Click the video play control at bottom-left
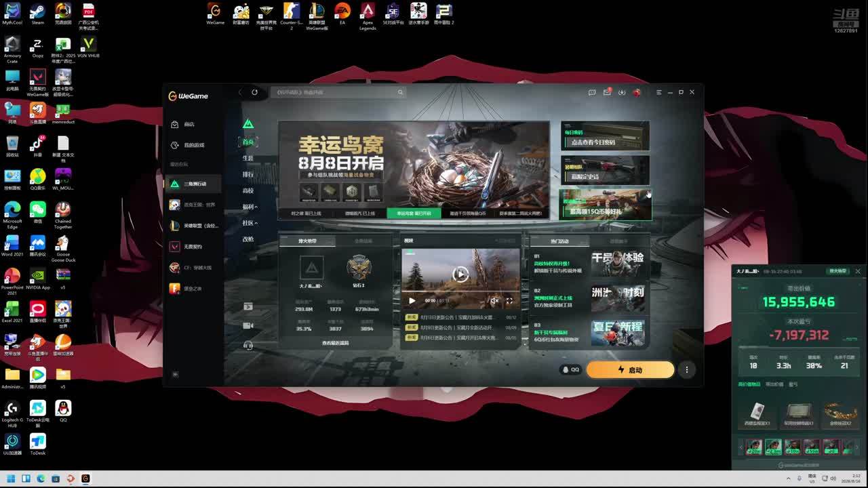Screen dimensions: 868x488 pyautogui.click(x=412, y=301)
